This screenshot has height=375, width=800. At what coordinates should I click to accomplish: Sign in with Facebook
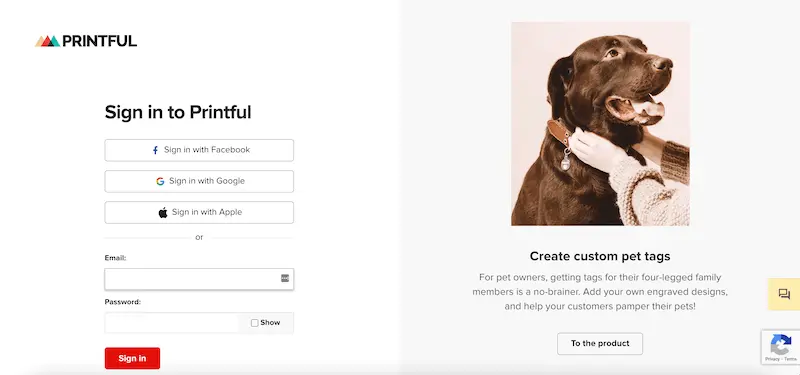[199, 150]
